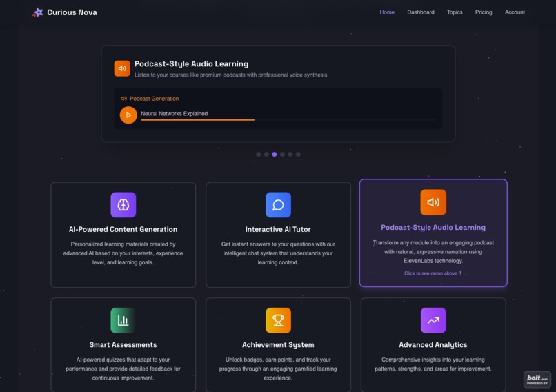This screenshot has width=556, height=392.
Task: Click the 'Get instant answers' description
Action: (278, 253)
